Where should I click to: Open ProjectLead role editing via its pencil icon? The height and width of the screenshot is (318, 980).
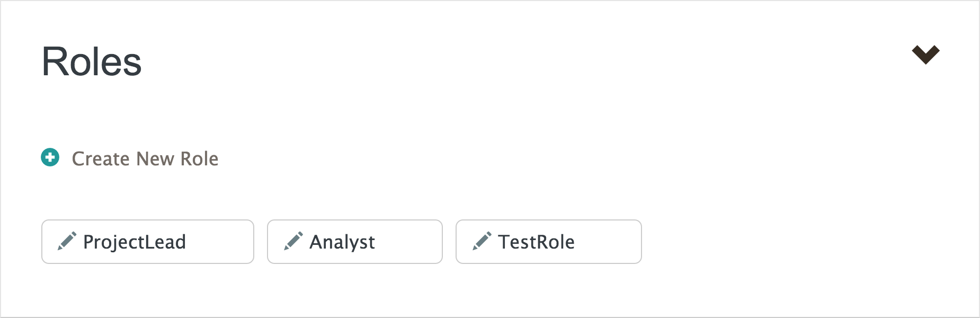(x=67, y=242)
